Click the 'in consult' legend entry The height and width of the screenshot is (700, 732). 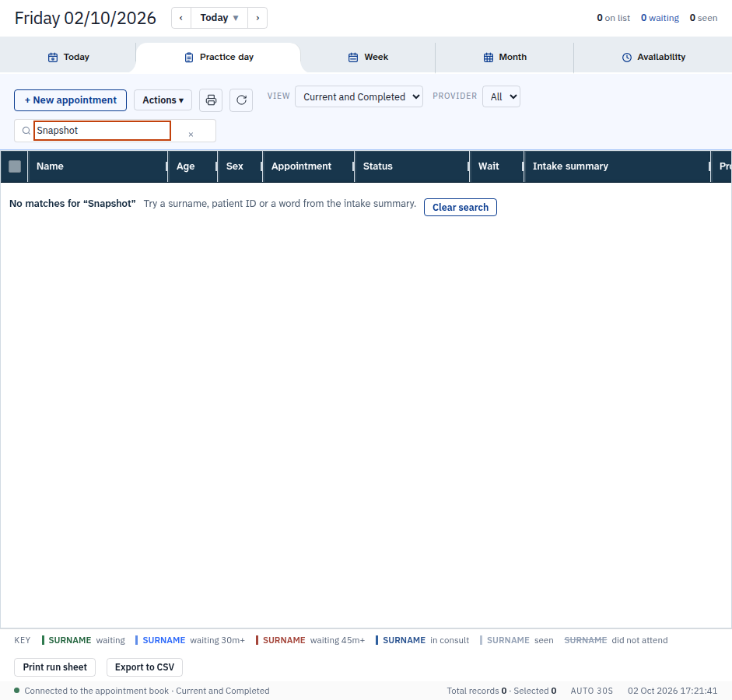[422, 640]
